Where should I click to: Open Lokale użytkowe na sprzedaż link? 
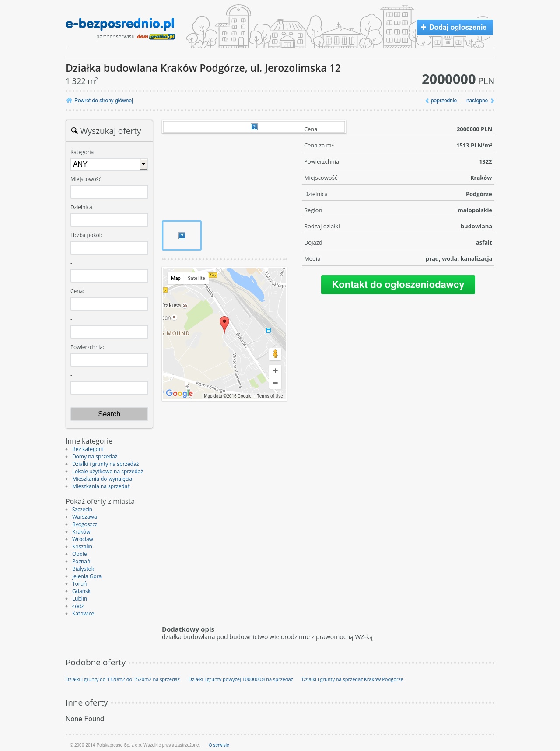coord(108,472)
